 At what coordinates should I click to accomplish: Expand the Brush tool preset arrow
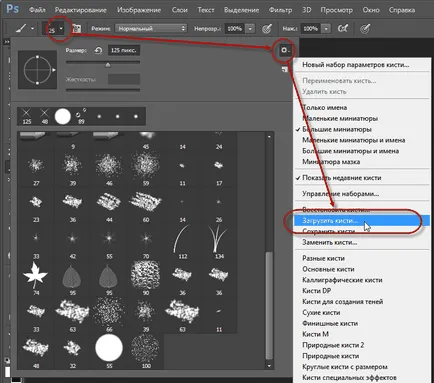(x=32, y=29)
